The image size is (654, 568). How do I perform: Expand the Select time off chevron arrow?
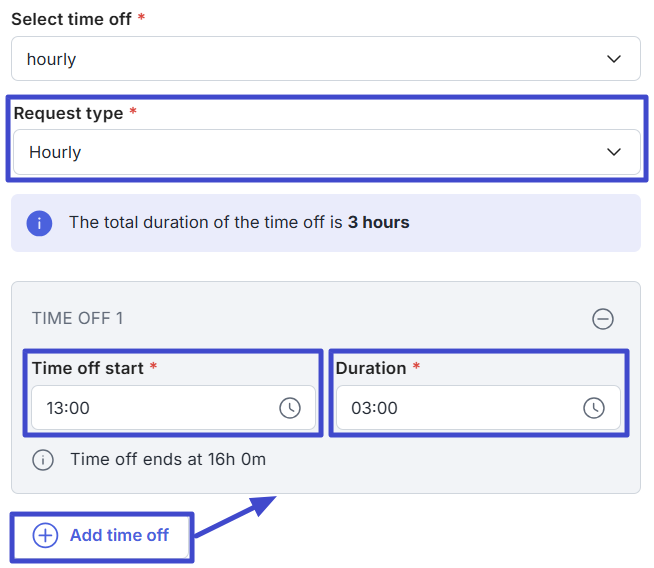tap(614, 59)
